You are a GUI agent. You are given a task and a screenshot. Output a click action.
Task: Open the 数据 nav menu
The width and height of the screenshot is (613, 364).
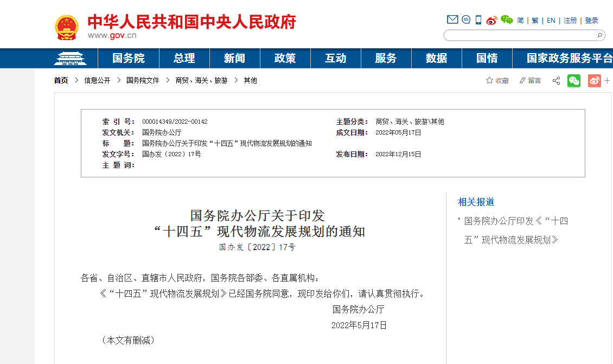[436, 58]
